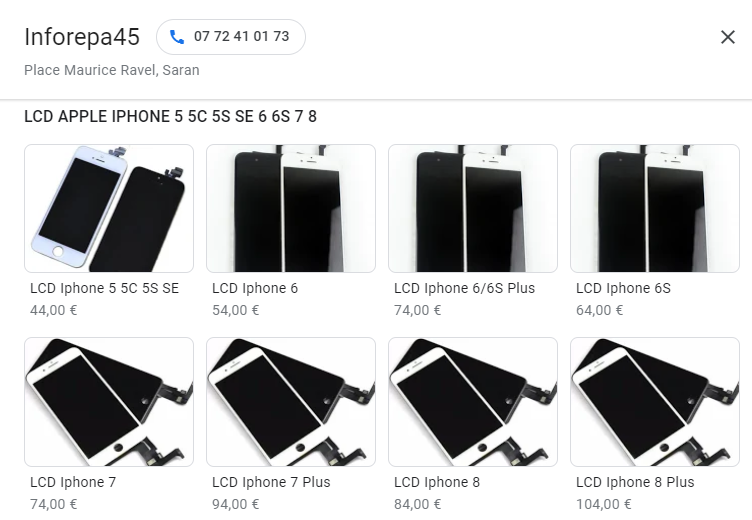This screenshot has height=520, width=752.
Task: Click the "LCD Iphone 8 Plus" title text
Action: (635, 482)
